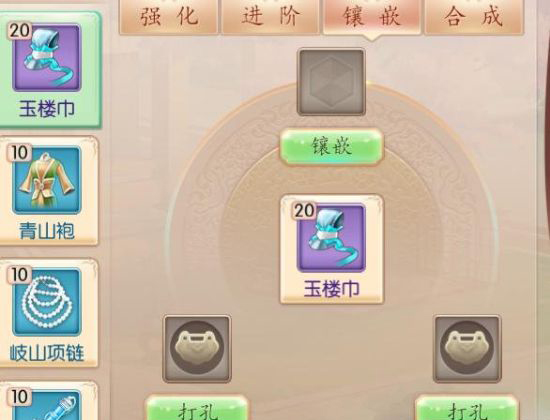Click the empty hexagon gem slot
The height and width of the screenshot is (420, 550).
331,82
